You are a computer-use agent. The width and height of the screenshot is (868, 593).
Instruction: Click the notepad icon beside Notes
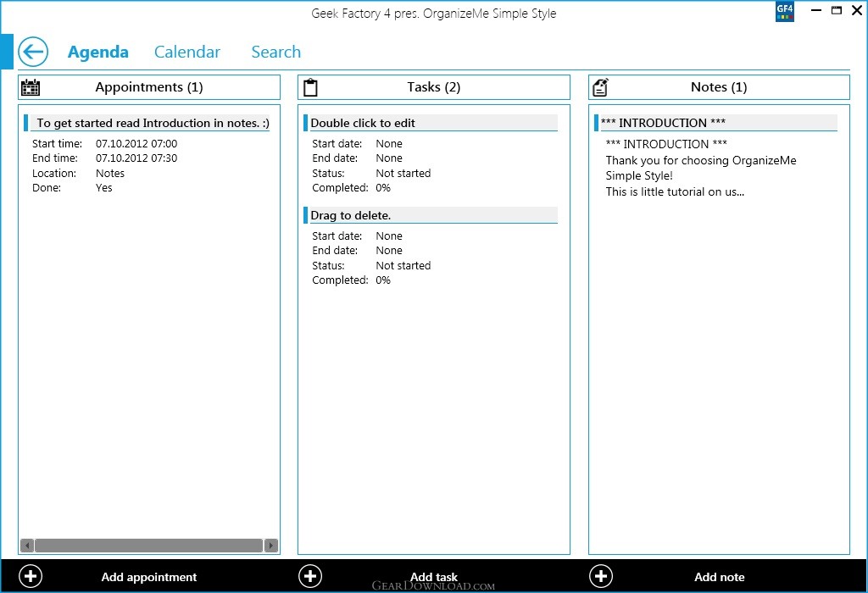pos(601,87)
